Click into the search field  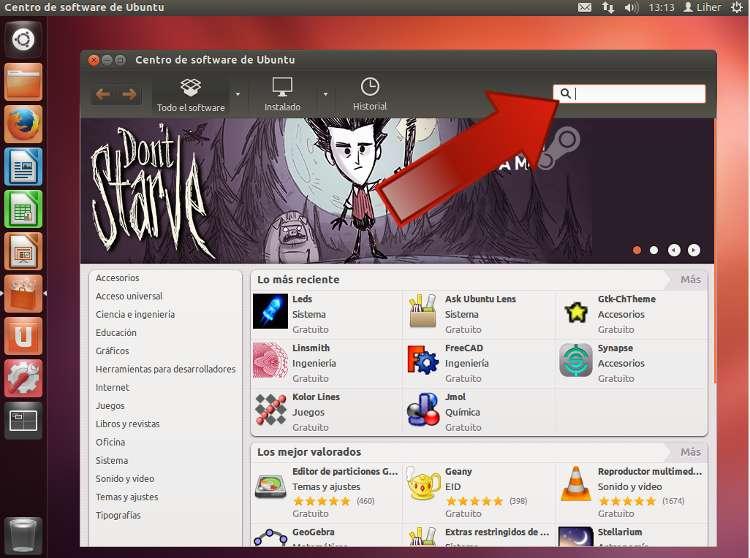click(x=629, y=94)
